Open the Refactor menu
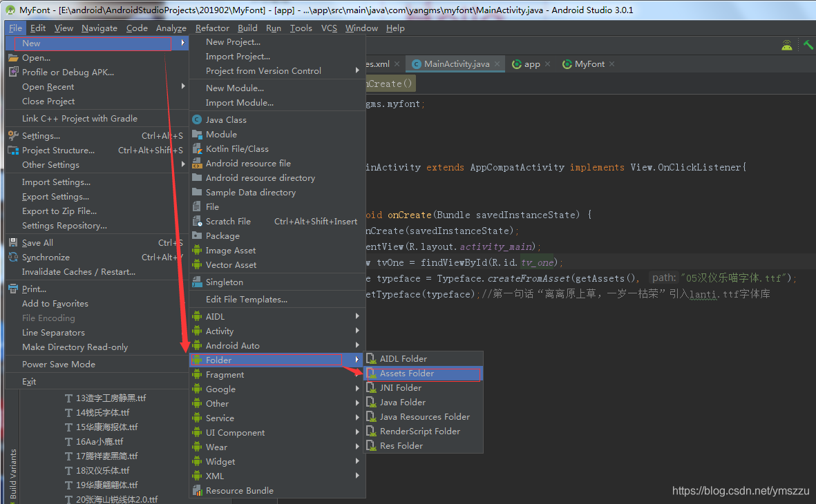This screenshot has height=504, width=816. point(212,28)
